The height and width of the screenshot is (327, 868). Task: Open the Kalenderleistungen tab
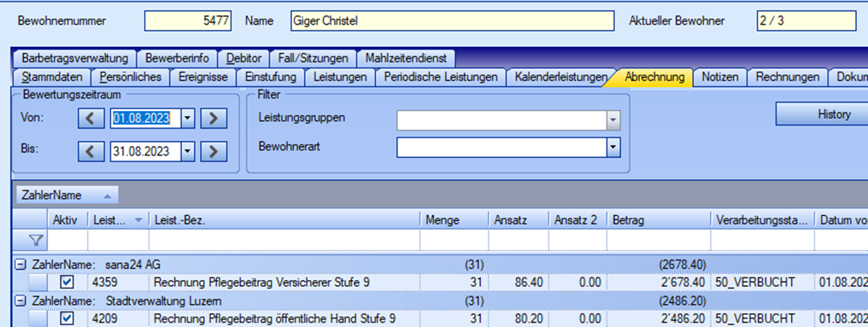coord(560,77)
